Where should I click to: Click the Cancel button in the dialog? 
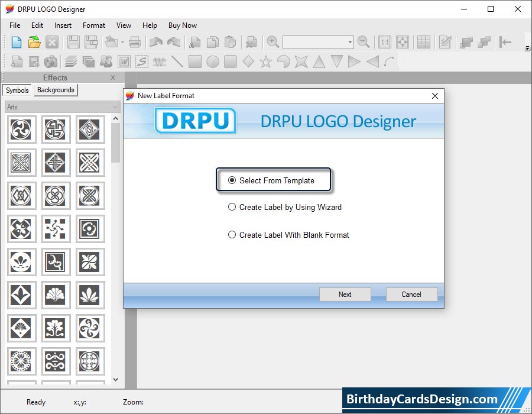click(411, 294)
